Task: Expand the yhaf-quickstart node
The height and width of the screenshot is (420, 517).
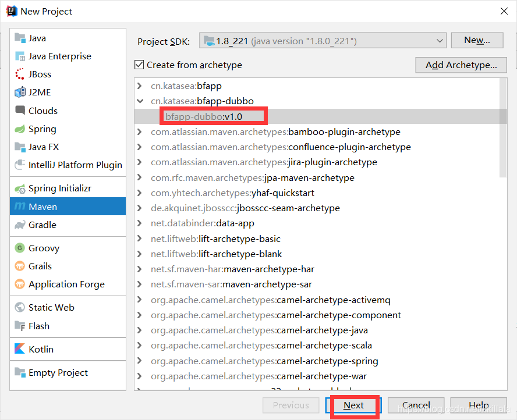Action: tap(140, 193)
